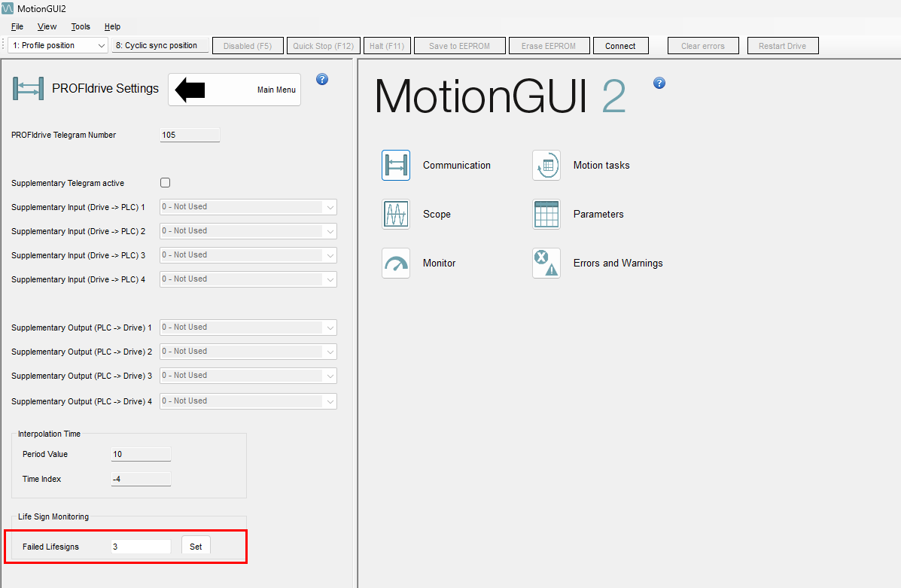Click the PROFIdrive Telegram Number label
This screenshot has height=588, width=901.
(63, 135)
